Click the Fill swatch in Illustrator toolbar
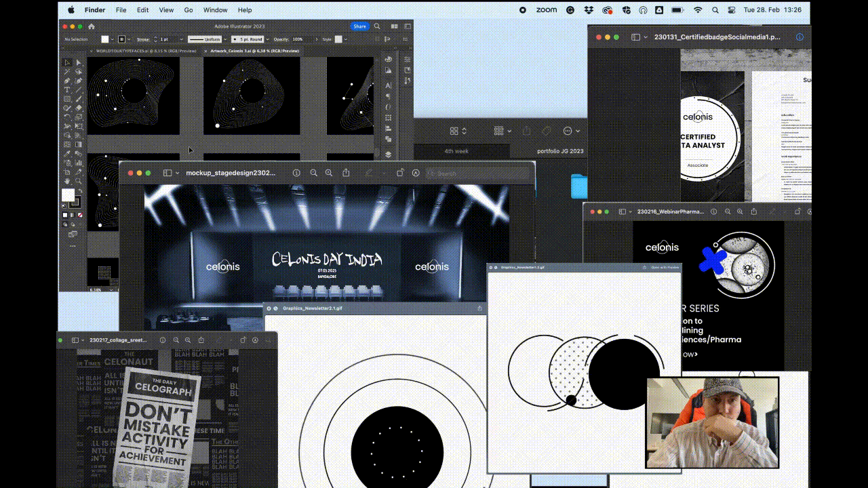The width and height of the screenshot is (868, 488). pos(68,194)
